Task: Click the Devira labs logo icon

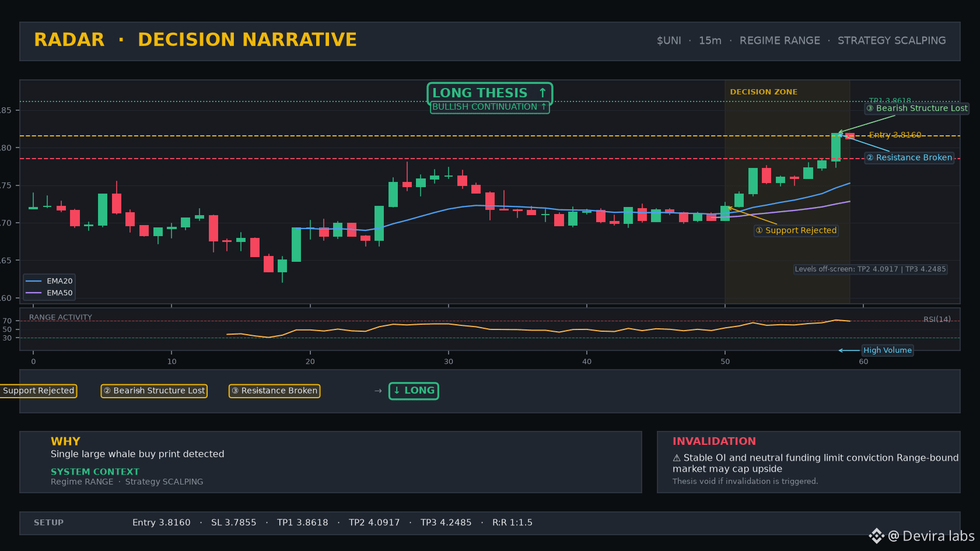Action: click(x=876, y=536)
